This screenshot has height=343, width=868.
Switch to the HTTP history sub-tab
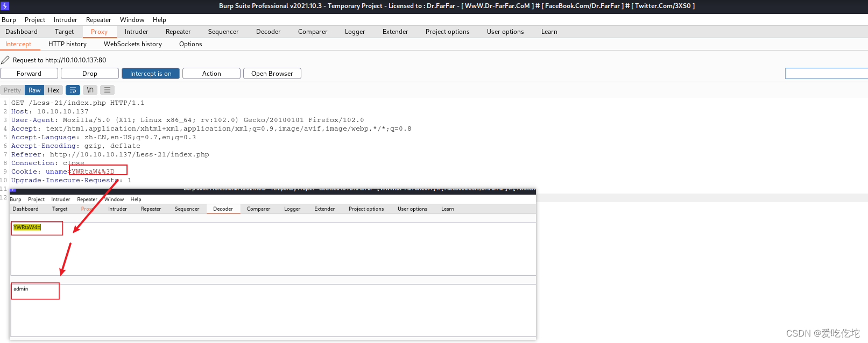[x=67, y=44]
